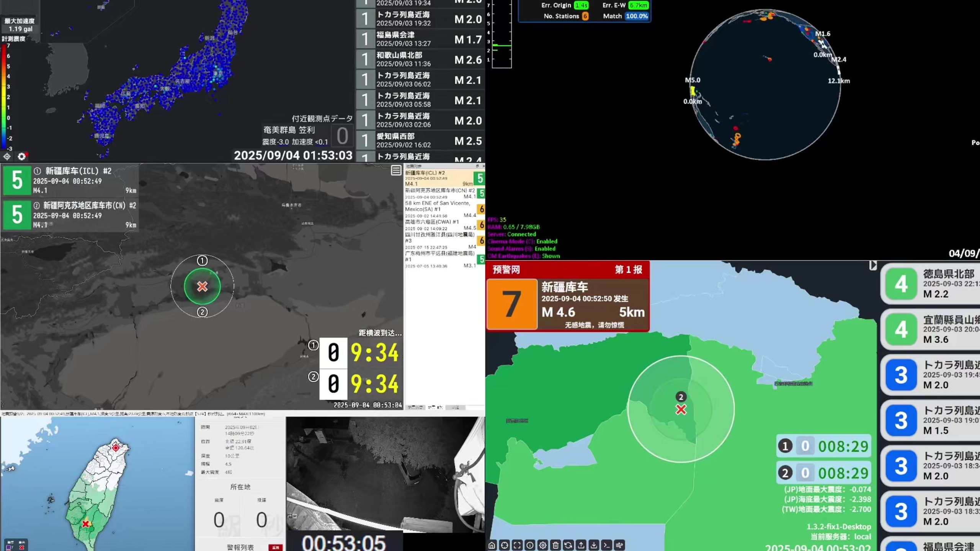
Task: Select the トカラ列島近海 19:32 M 2.0 row
Action: [x=420, y=19]
